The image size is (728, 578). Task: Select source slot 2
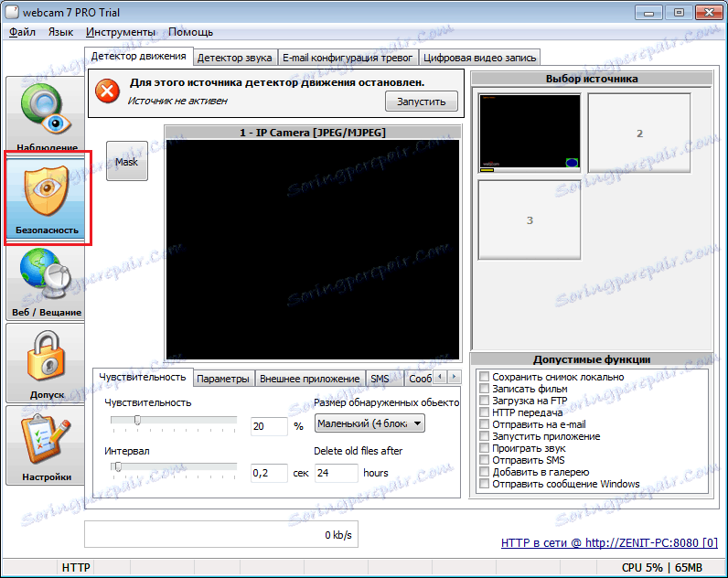(x=639, y=133)
